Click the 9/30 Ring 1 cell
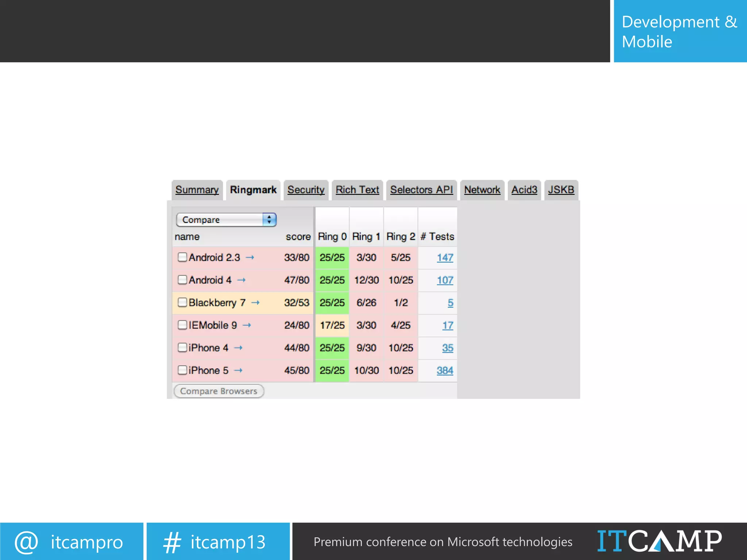 pyautogui.click(x=367, y=348)
